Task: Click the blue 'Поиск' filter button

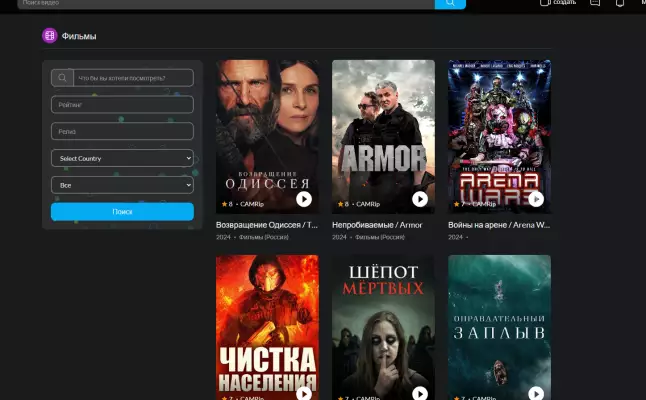Action: 122,211
